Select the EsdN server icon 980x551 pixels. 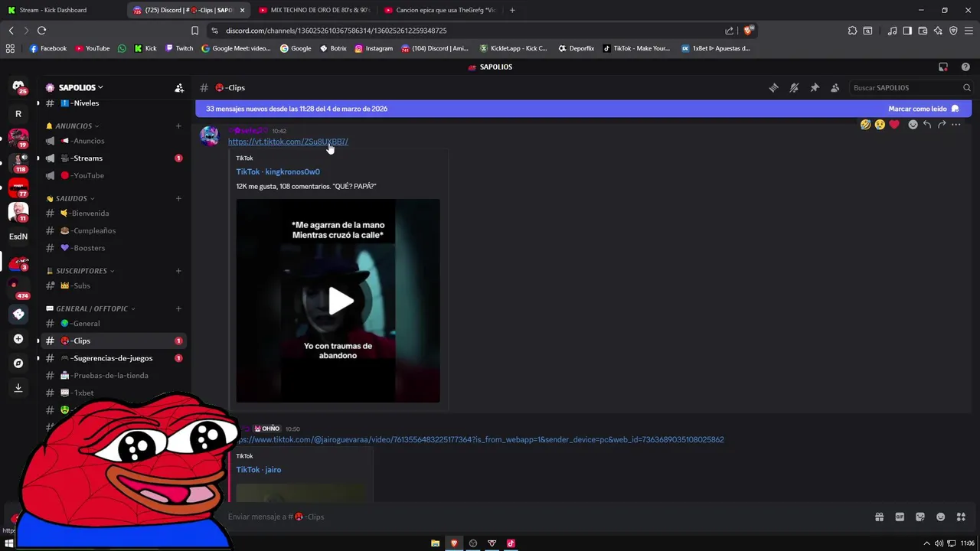point(18,236)
